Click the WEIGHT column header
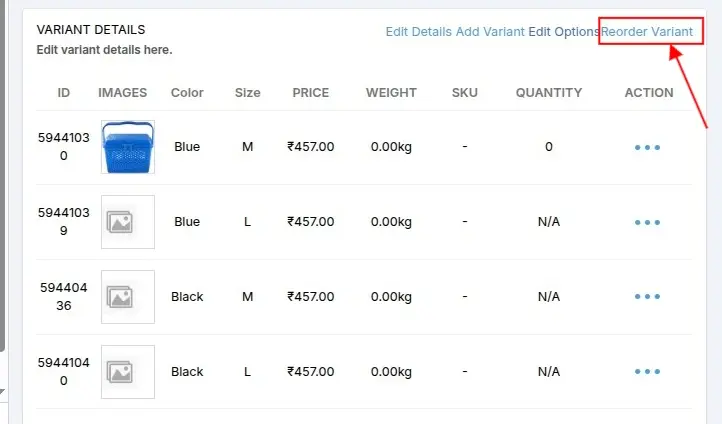This screenshot has height=424, width=722. (391, 93)
